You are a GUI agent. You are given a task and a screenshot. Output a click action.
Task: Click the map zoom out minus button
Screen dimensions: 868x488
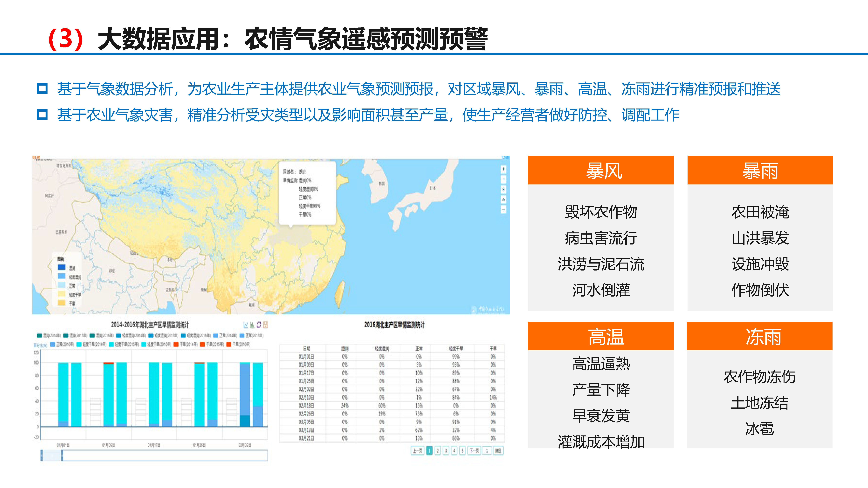503,179
